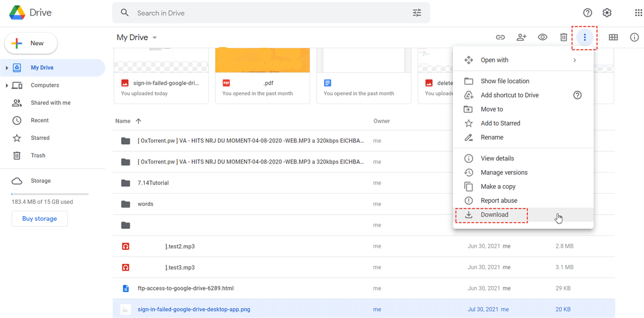The height and width of the screenshot is (318, 644).
Task: Click the Get link icon in toolbar
Action: [500, 38]
